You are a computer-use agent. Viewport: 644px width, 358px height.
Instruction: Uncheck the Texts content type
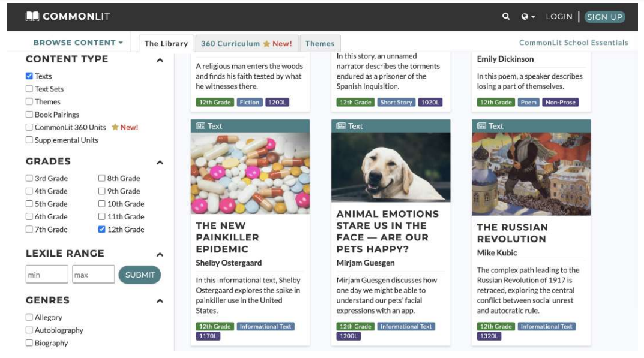point(29,76)
